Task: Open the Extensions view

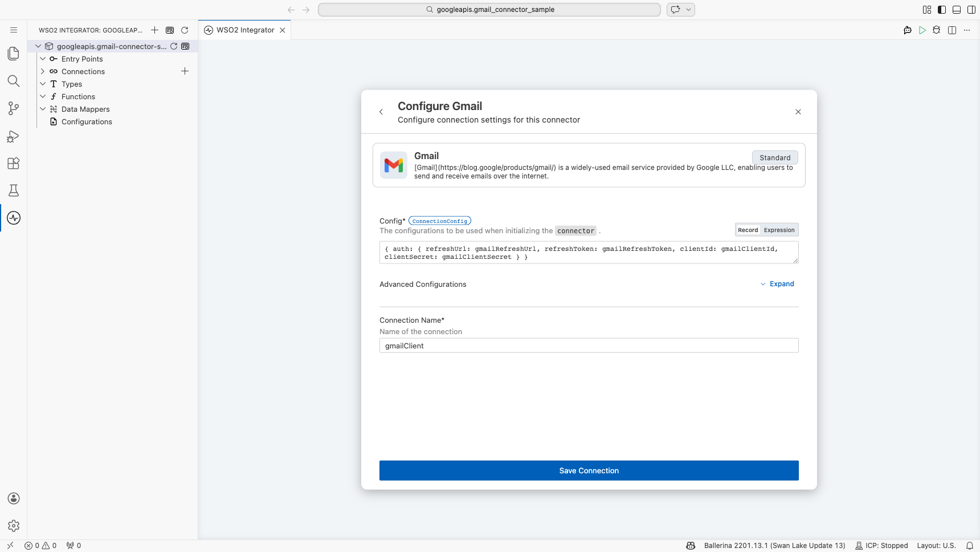Action: (14, 163)
